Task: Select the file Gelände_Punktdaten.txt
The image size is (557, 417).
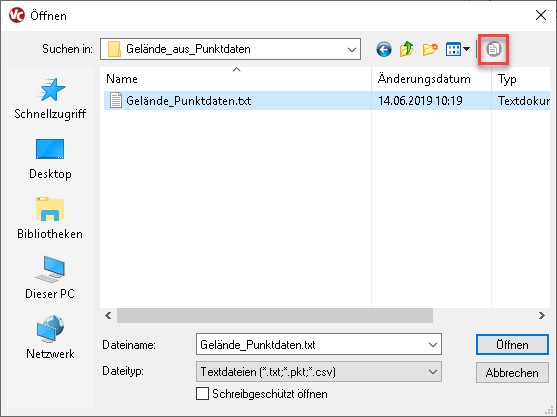Action: pyautogui.click(x=189, y=101)
